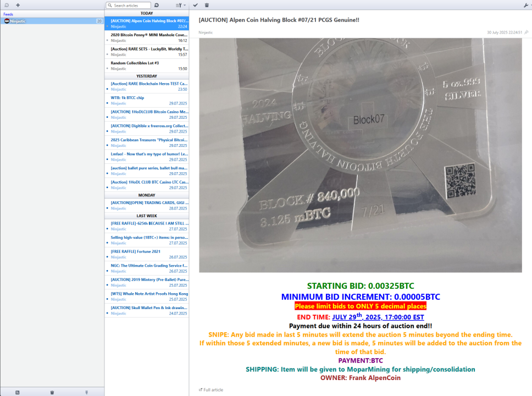
Task: Open the RARE SETS - LuckyBit auction article
Action: coord(147,52)
